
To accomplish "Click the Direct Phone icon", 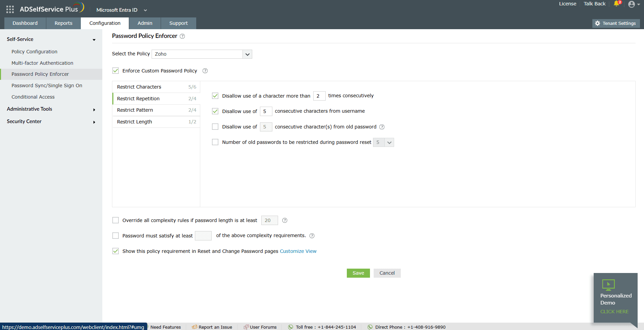I will click(370, 327).
